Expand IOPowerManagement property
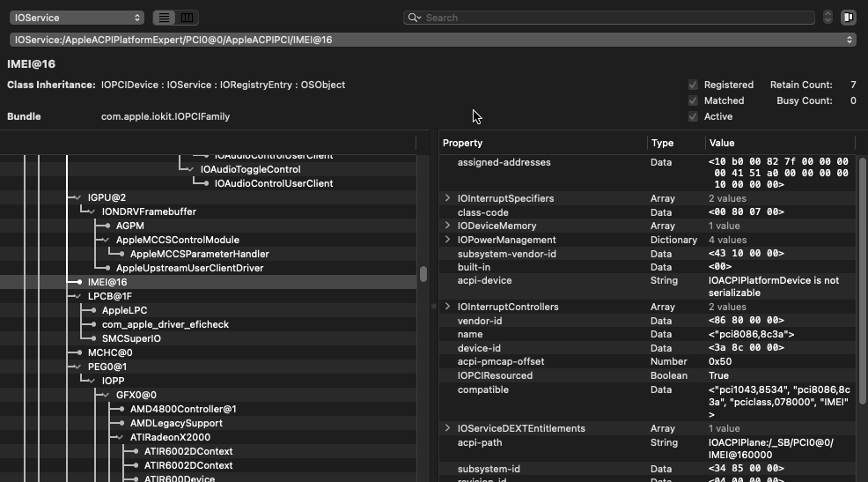The image size is (868, 482). (447, 240)
